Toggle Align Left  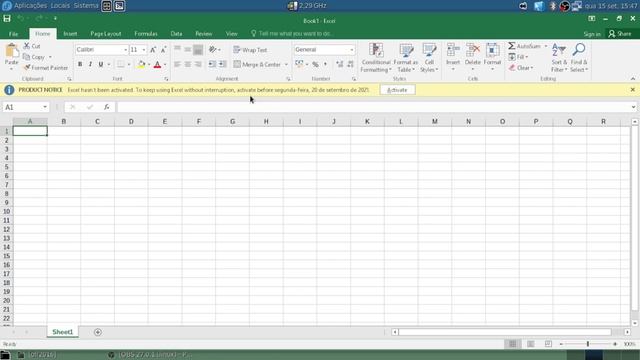tap(177, 64)
